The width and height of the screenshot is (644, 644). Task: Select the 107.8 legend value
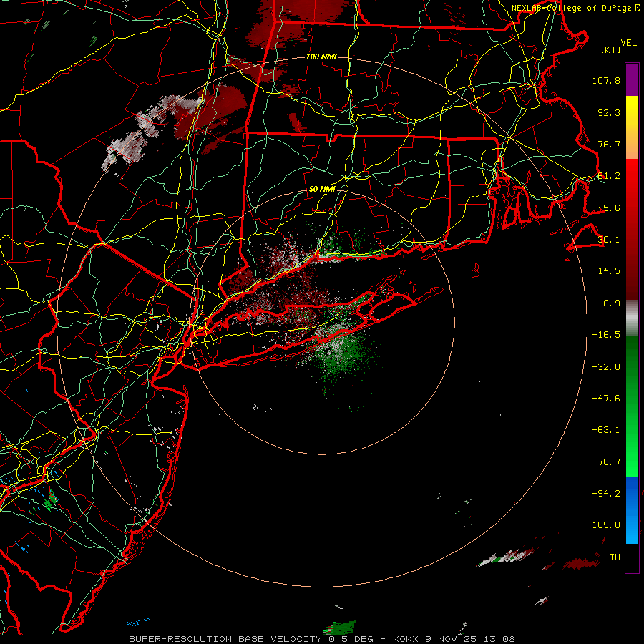click(606, 80)
